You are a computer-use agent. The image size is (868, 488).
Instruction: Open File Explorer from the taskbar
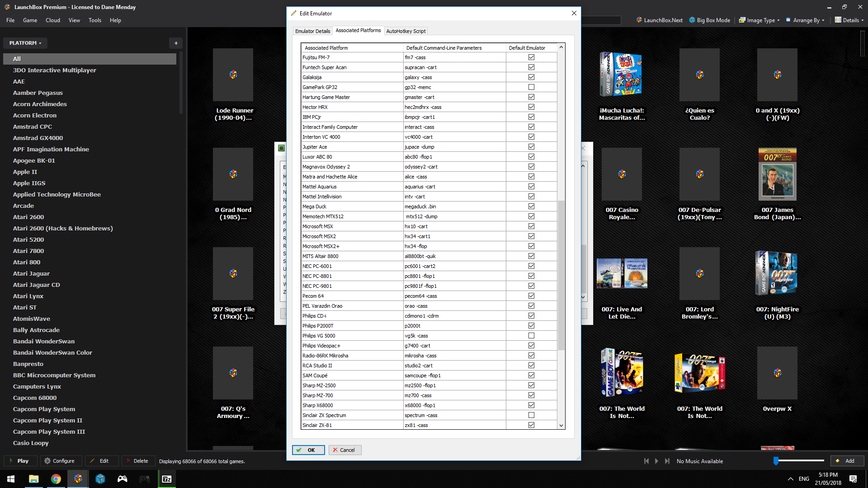click(33, 479)
